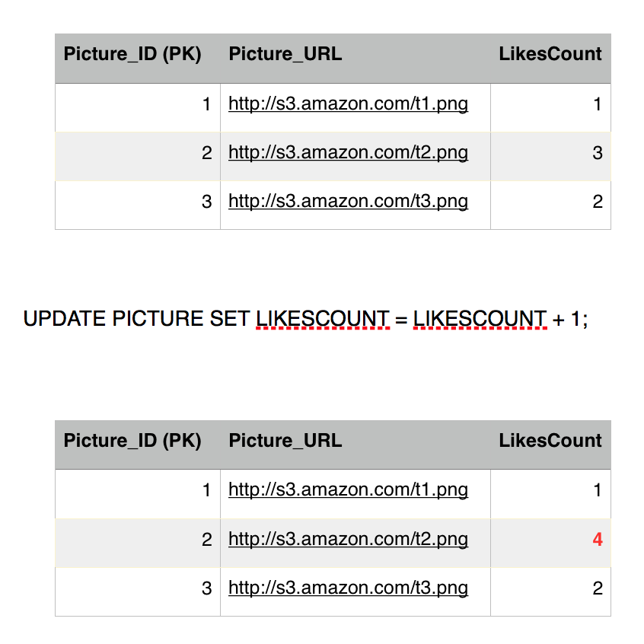This screenshot has width=644, height=644.
Task: Select Picture_ID cell 3 in the second table
Action: pos(207,588)
